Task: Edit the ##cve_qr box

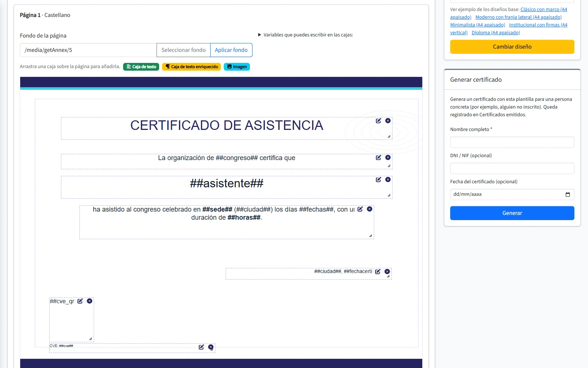Action: (x=80, y=301)
